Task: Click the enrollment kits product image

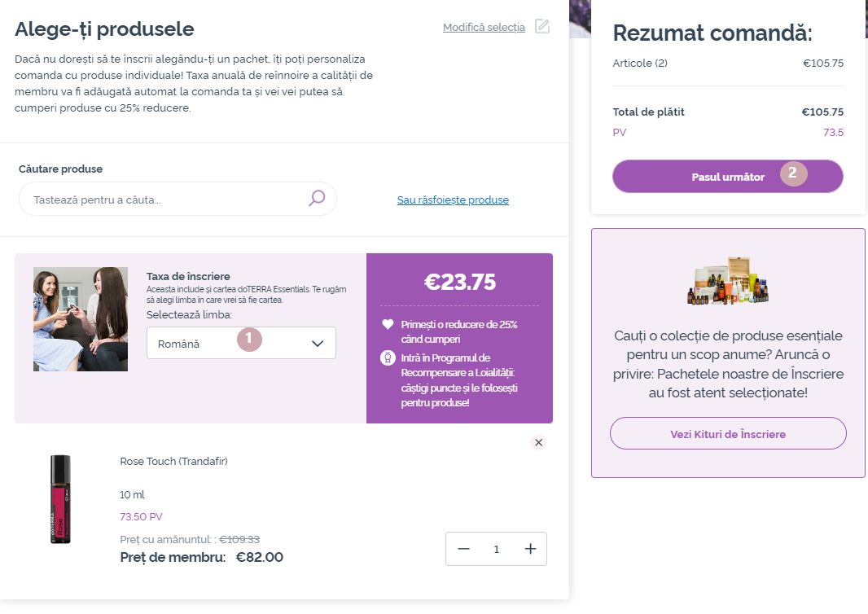Action: [x=728, y=281]
